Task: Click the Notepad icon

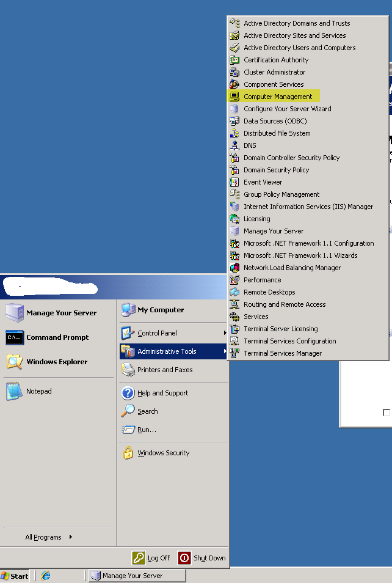Action: click(15, 391)
